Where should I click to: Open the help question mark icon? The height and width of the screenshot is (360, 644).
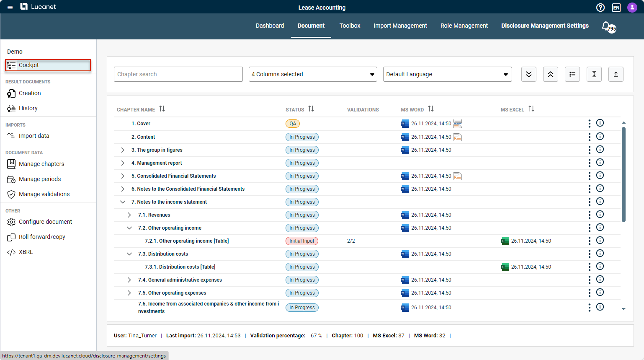click(x=600, y=7)
